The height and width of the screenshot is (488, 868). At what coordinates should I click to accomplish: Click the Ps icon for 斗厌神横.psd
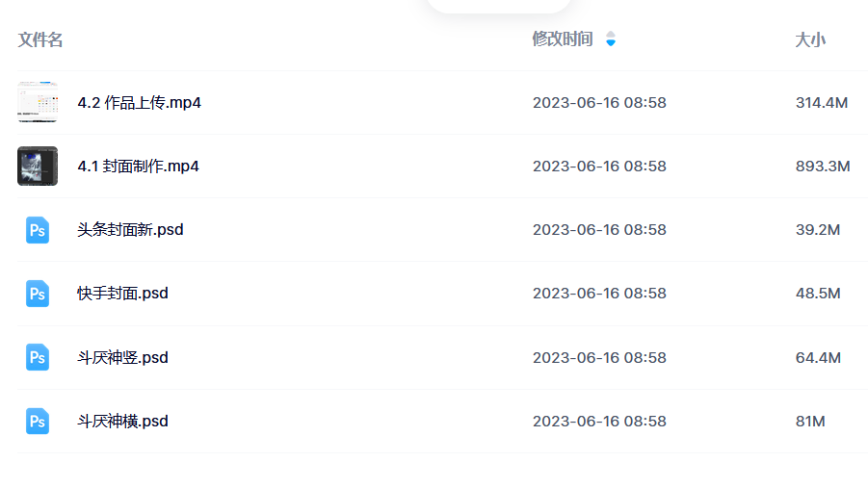coord(38,421)
